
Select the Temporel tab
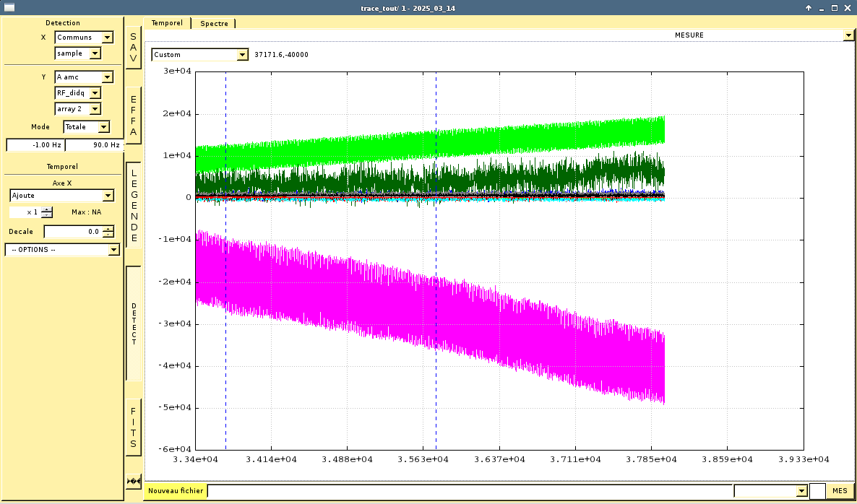(167, 23)
